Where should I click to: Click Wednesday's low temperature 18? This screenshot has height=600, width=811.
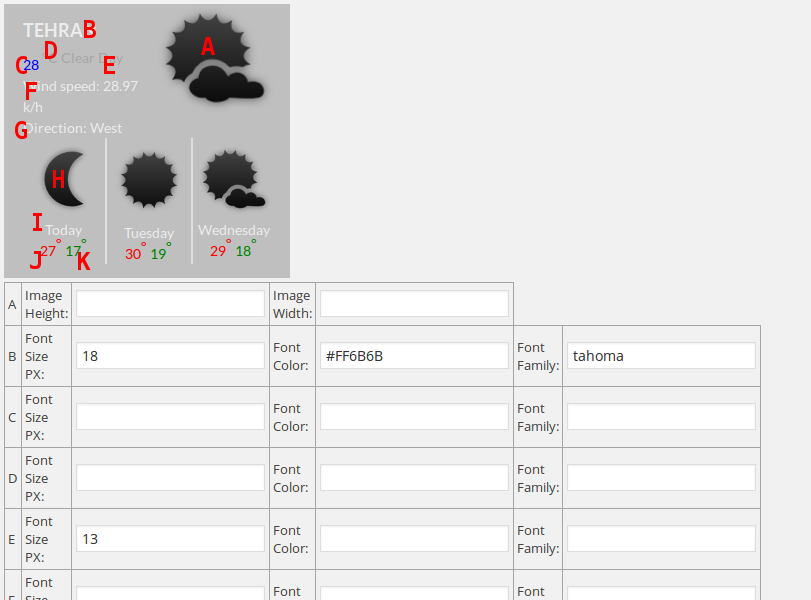coord(243,251)
